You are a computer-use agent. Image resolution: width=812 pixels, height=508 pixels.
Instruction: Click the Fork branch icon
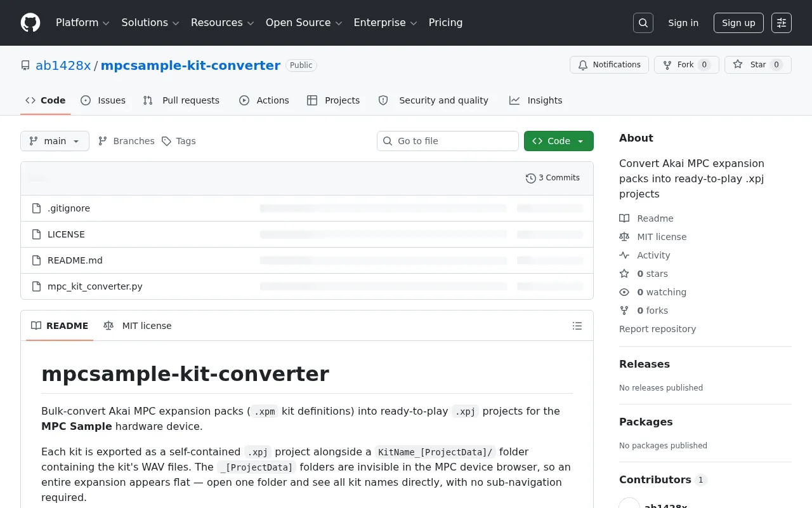(x=667, y=65)
